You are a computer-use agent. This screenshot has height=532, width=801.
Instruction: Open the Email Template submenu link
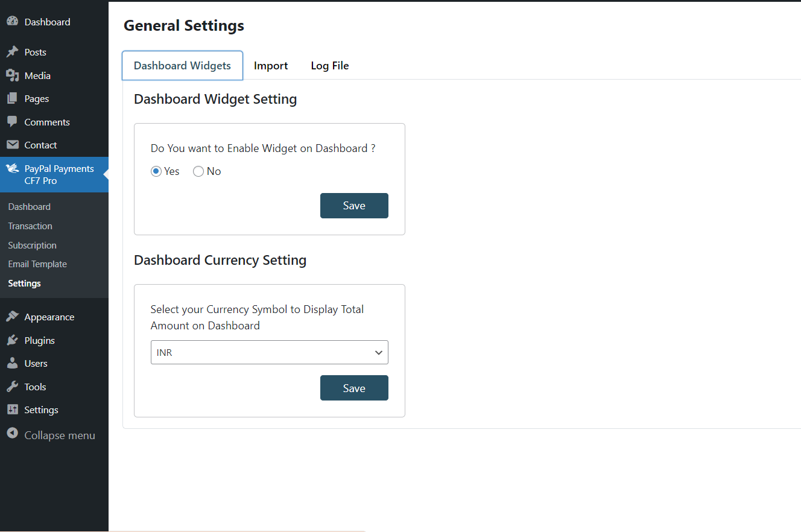[x=37, y=264]
